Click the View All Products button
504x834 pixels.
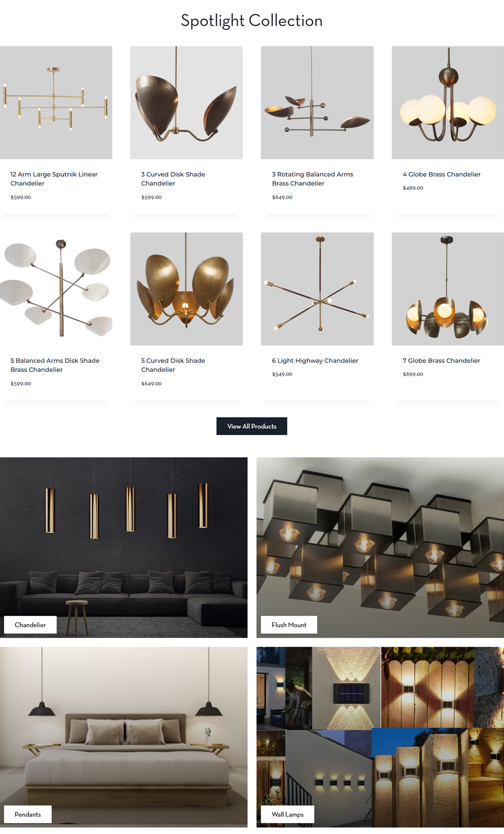(x=252, y=426)
